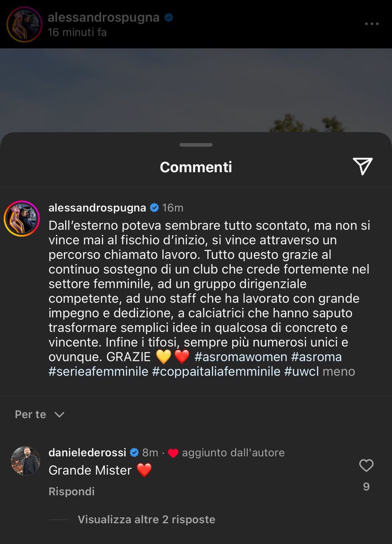Viewport: 392px width, 544px height.
Task: Tap the verified badge next to danielederossi
Action: click(x=134, y=453)
